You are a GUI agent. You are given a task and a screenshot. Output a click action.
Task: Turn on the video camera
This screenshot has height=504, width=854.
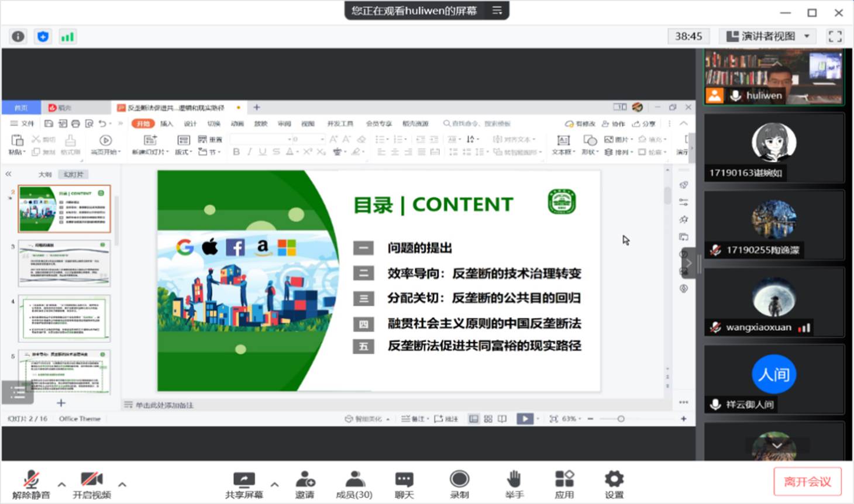point(92,484)
